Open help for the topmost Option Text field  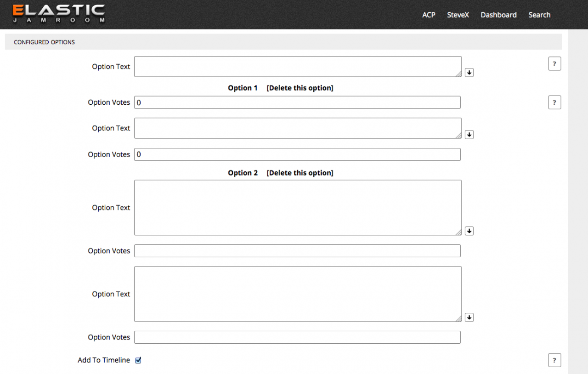click(x=554, y=64)
